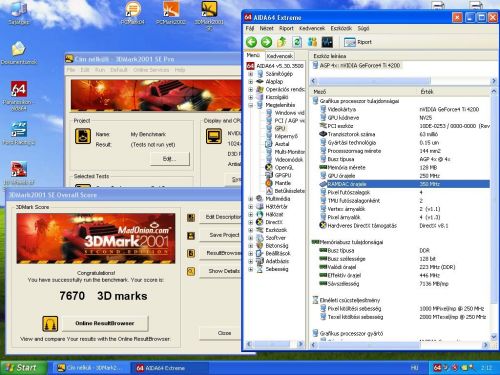Select the GPU órajele row
This screenshot has height=375, width=500.
click(x=404, y=176)
